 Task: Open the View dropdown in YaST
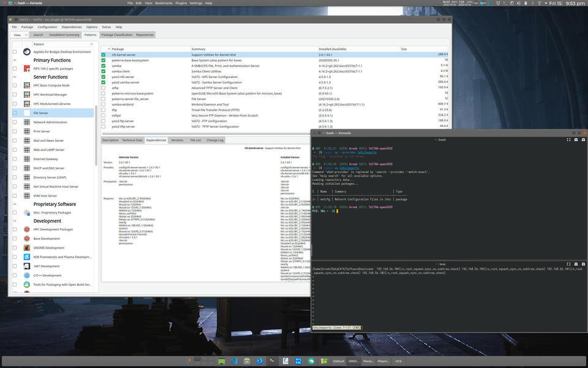pos(20,35)
